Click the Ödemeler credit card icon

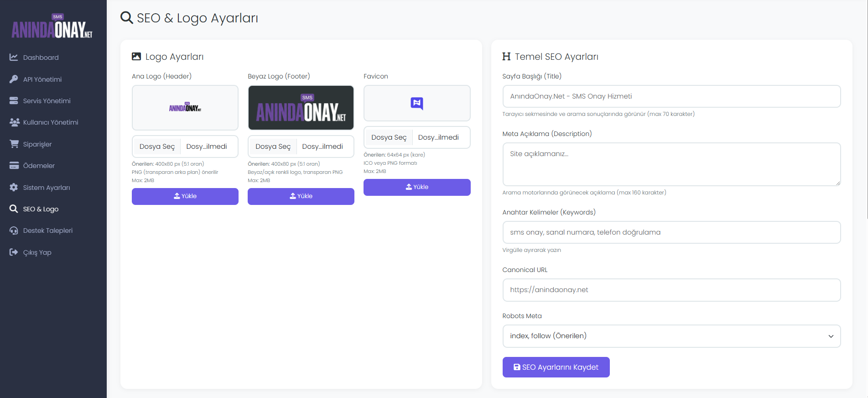tap(14, 165)
